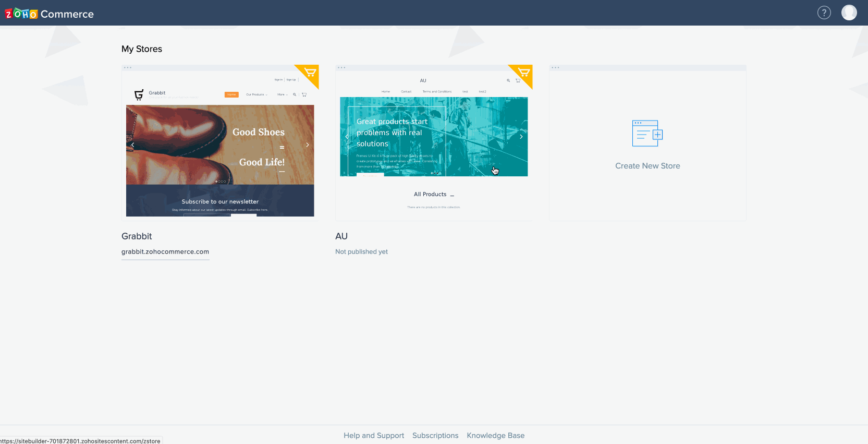The height and width of the screenshot is (444, 868).
Task: Click the Not published yet status text
Action: (361, 251)
